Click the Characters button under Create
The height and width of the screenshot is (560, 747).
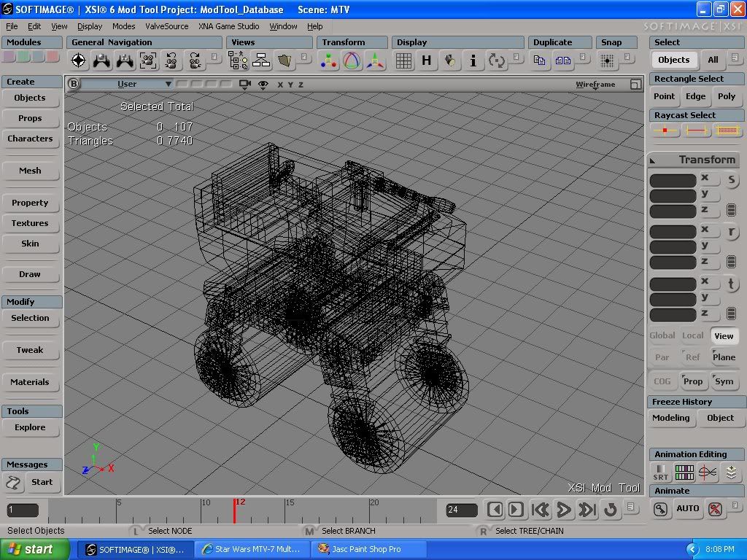(x=30, y=139)
